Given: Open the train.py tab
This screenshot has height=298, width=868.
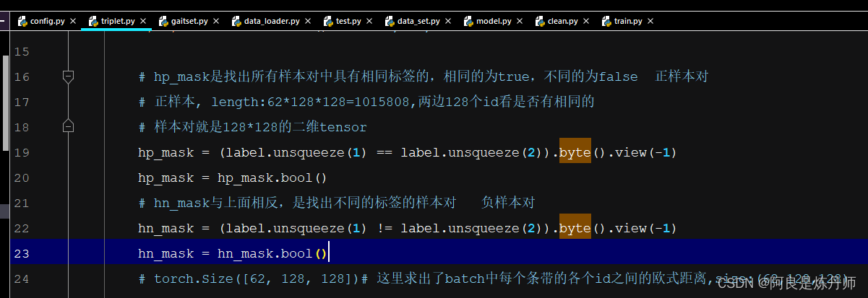Looking at the screenshot, I should (x=627, y=22).
